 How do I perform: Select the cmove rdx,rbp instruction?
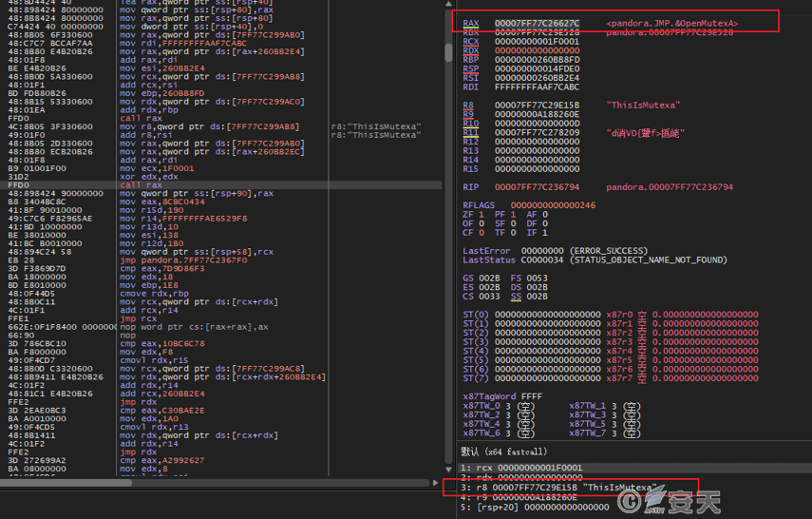point(152,294)
